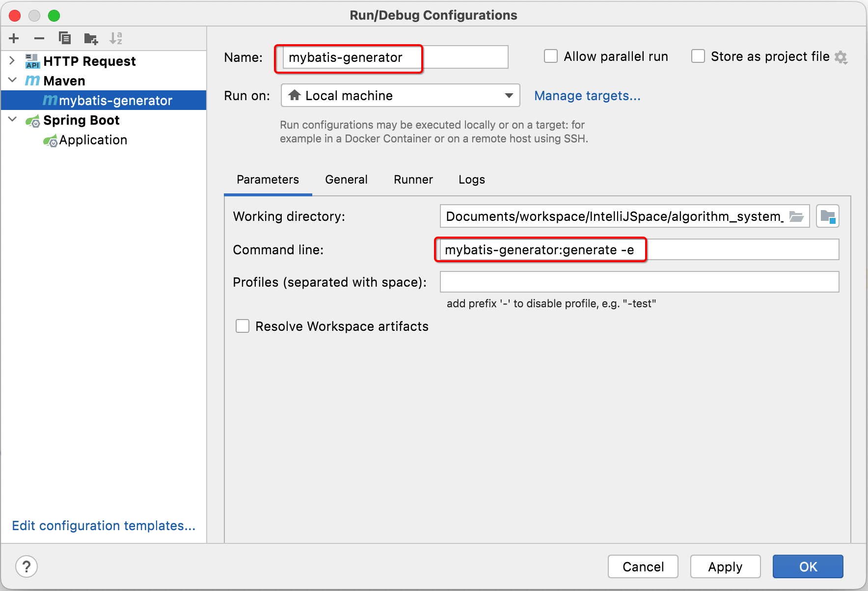This screenshot has width=868, height=591.
Task: Open the Runner tab
Action: coord(413,180)
